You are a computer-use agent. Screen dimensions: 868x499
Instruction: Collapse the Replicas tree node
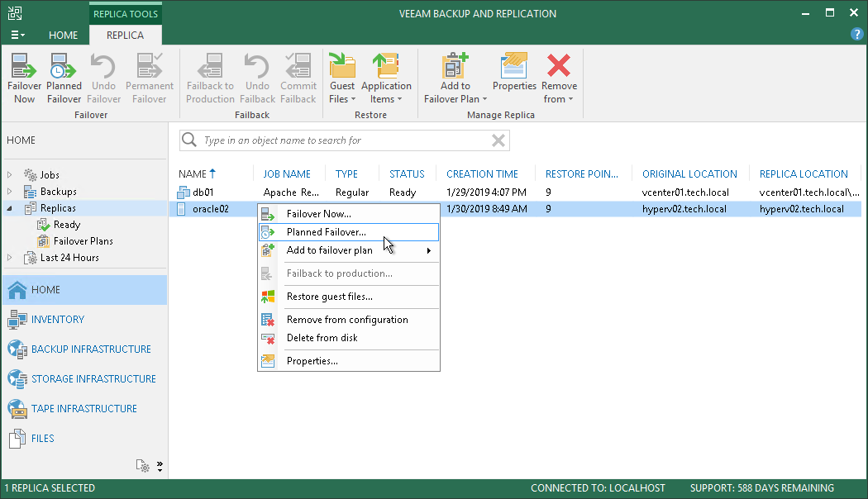[9, 208]
